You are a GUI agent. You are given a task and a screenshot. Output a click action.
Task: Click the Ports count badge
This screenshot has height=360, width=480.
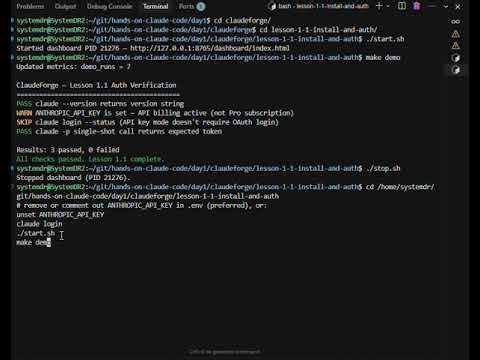pyautogui.click(x=201, y=6)
